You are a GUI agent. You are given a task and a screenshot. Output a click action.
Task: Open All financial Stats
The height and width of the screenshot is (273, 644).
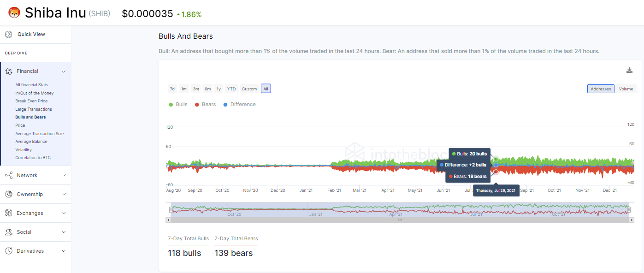pyautogui.click(x=32, y=85)
